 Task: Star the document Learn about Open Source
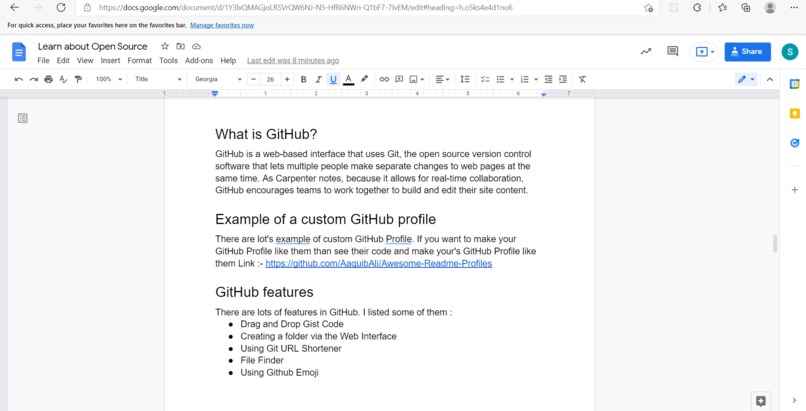pos(164,46)
